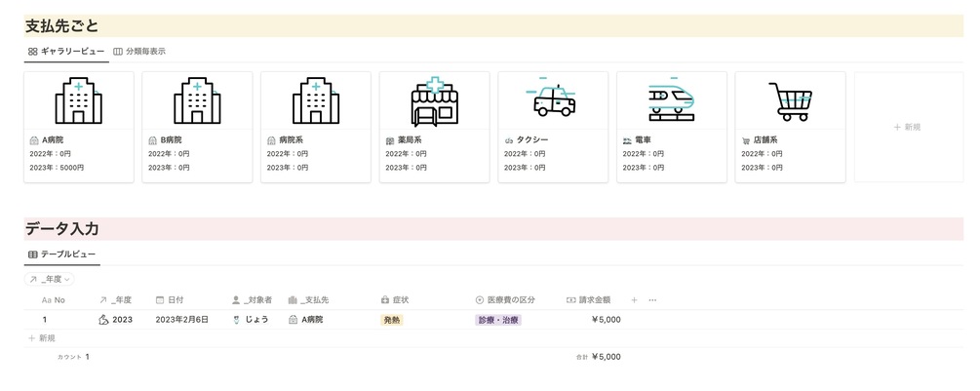
Task: Switch to the 分類毎表示 view tab
Action: tap(139, 52)
